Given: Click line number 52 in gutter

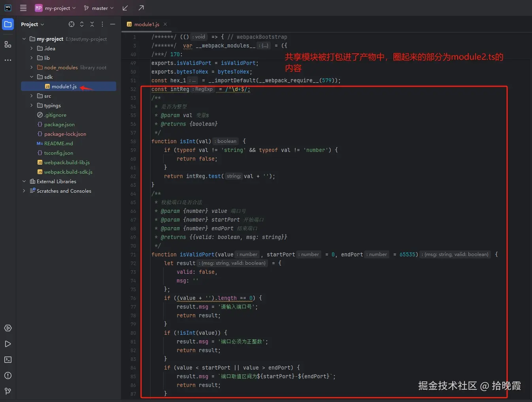Looking at the screenshot, I should tap(133, 89).
